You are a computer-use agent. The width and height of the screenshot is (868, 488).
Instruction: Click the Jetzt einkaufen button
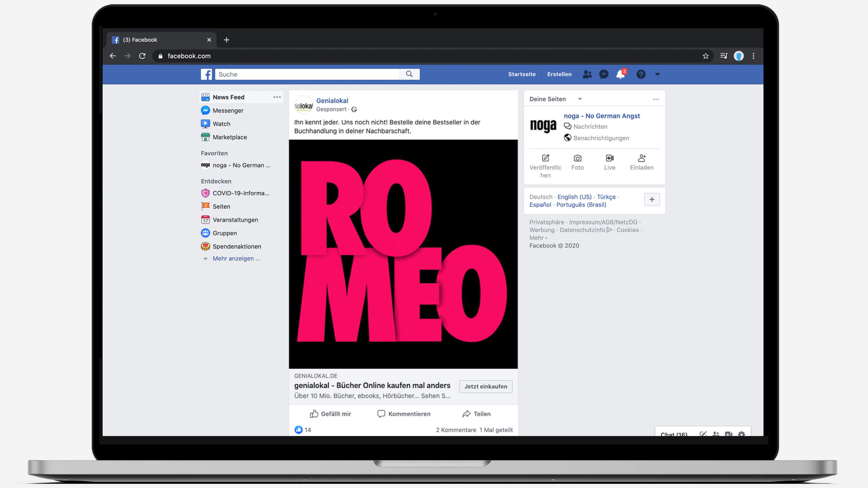(485, 386)
